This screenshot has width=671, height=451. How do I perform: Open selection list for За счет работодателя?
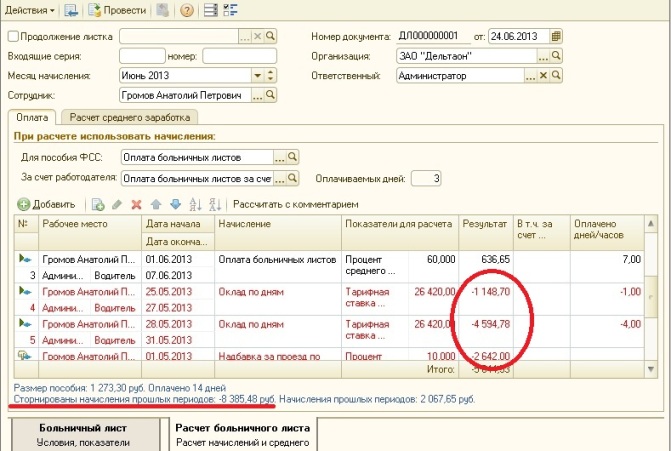[279, 178]
